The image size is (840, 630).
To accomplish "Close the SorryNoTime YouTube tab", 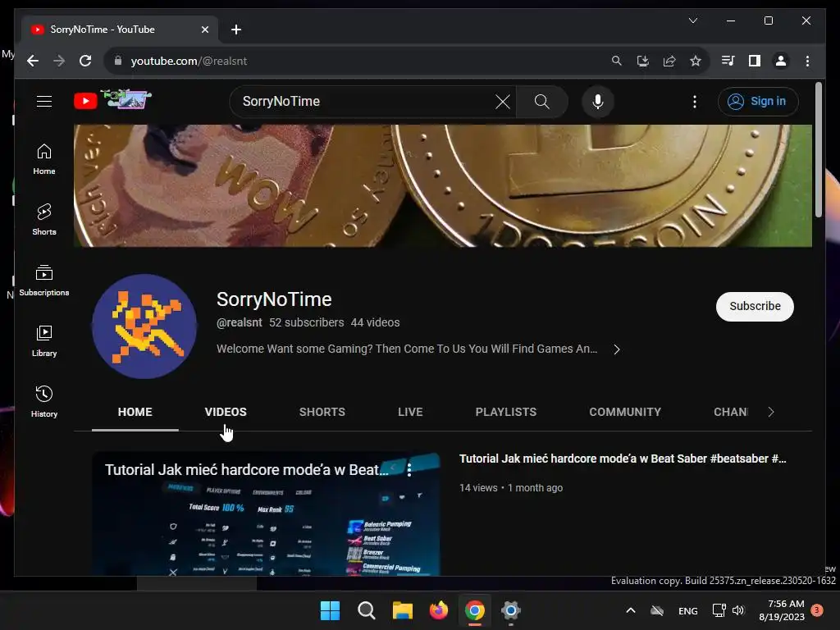I will [204, 30].
